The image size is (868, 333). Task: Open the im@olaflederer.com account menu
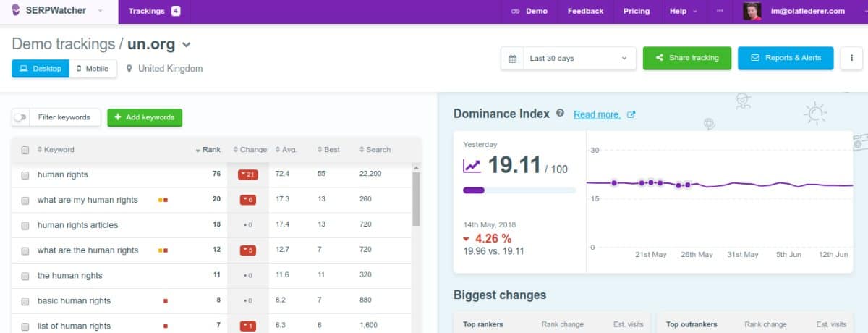[x=807, y=11]
